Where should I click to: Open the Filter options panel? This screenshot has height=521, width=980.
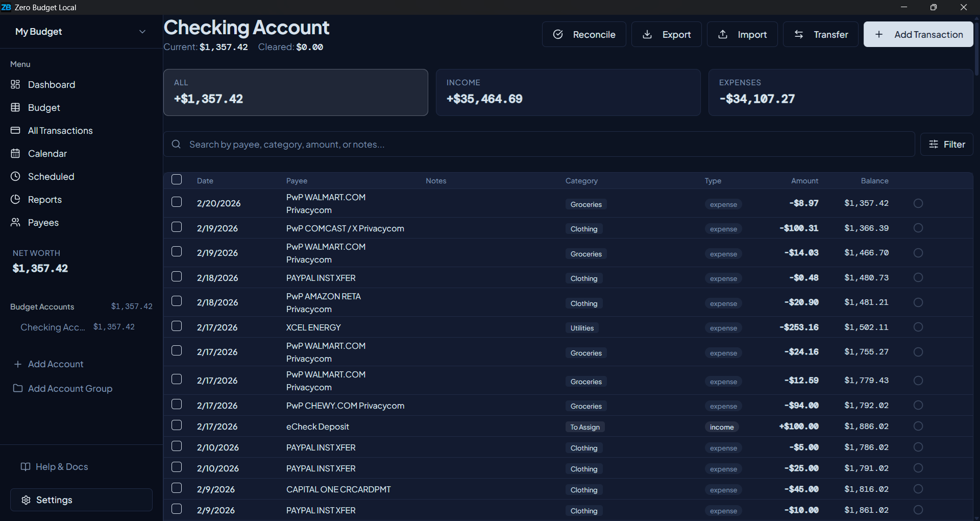coord(947,144)
